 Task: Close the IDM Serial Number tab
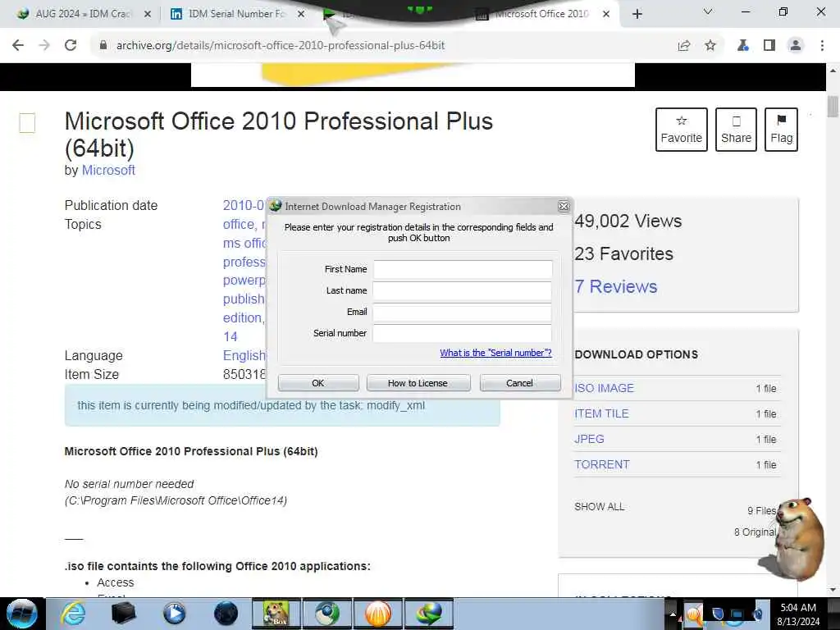click(301, 14)
